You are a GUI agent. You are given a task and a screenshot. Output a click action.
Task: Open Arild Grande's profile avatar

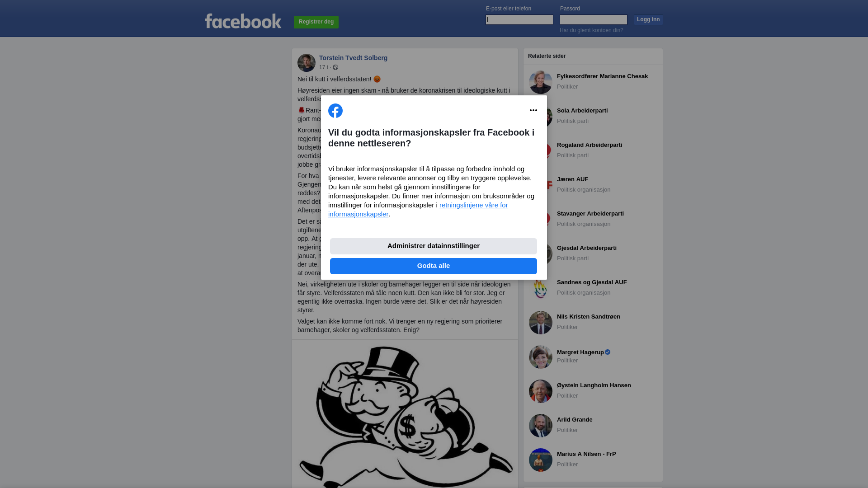pos(541,426)
